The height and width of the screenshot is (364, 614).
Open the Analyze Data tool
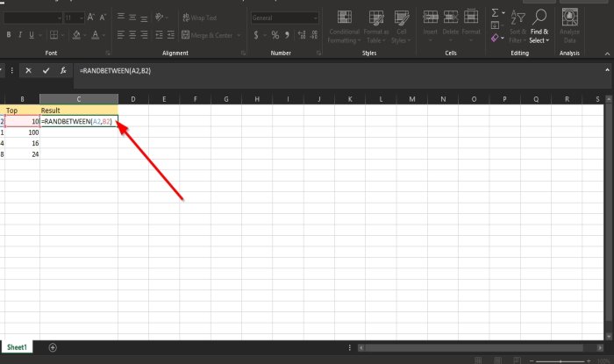[570, 26]
